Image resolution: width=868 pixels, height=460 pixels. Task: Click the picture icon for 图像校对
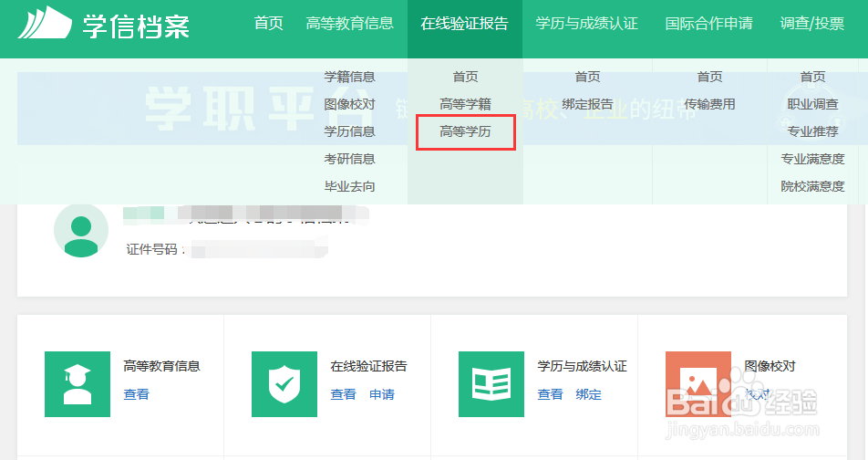click(x=698, y=384)
